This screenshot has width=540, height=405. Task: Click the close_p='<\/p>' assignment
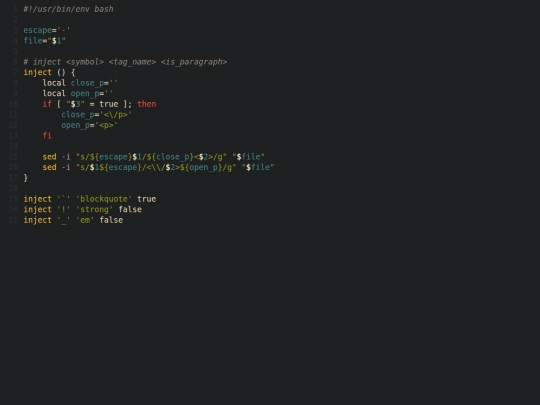[x=96, y=115]
